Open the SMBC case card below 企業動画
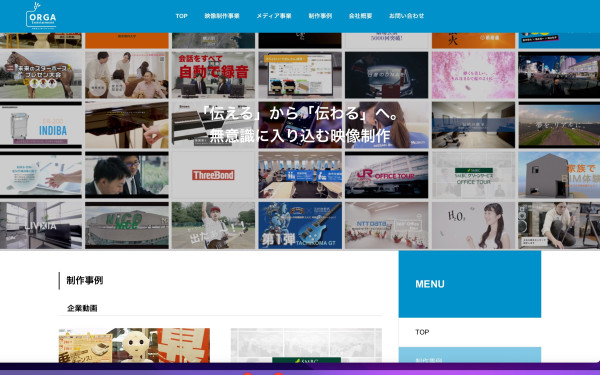This screenshot has width=600, height=375. point(306,345)
